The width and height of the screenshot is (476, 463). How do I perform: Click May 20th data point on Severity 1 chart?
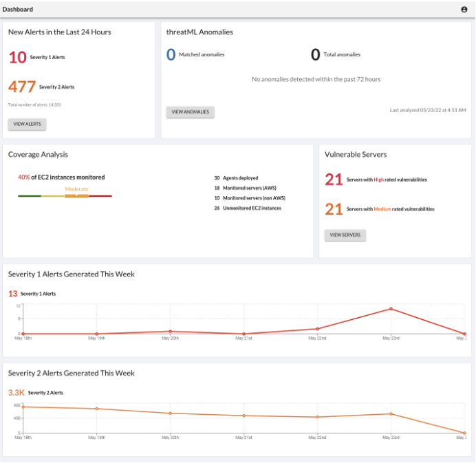tap(171, 331)
